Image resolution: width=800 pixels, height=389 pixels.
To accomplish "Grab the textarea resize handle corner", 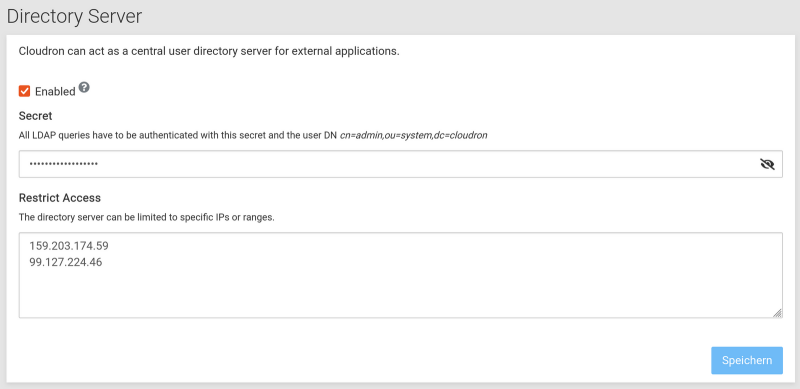I will pyautogui.click(x=778, y=313).
